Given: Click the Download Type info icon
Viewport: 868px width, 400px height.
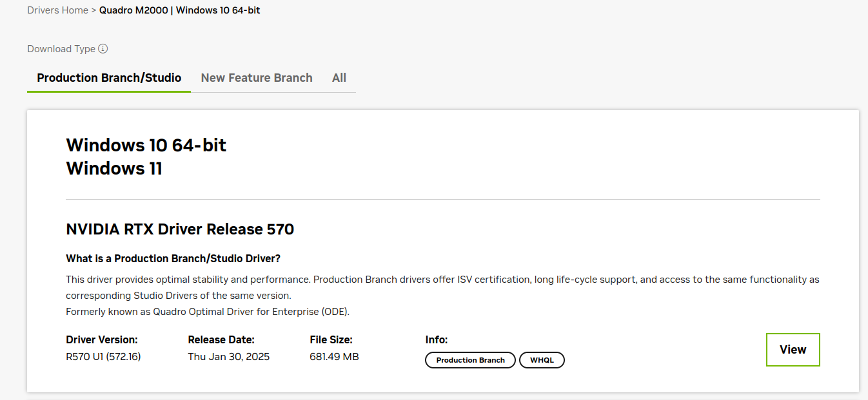Looking at the screenshot, I should [103, 49].
